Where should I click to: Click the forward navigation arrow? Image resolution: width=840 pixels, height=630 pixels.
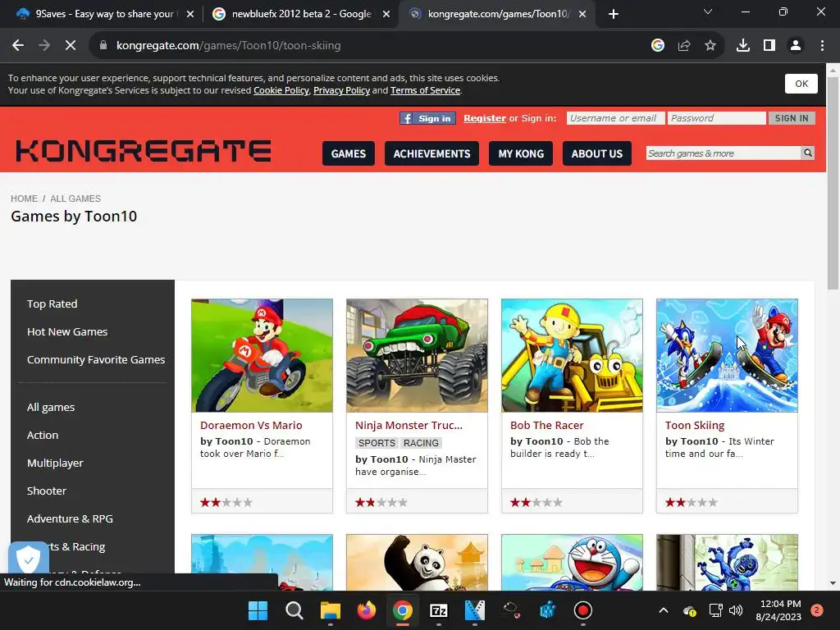pyautogui.click(x=44, y=46)
